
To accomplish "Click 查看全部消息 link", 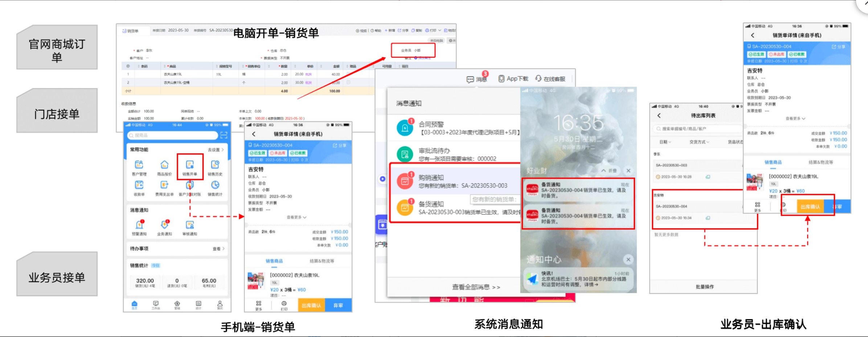I will pyautogui.click(x=475, y=287).
